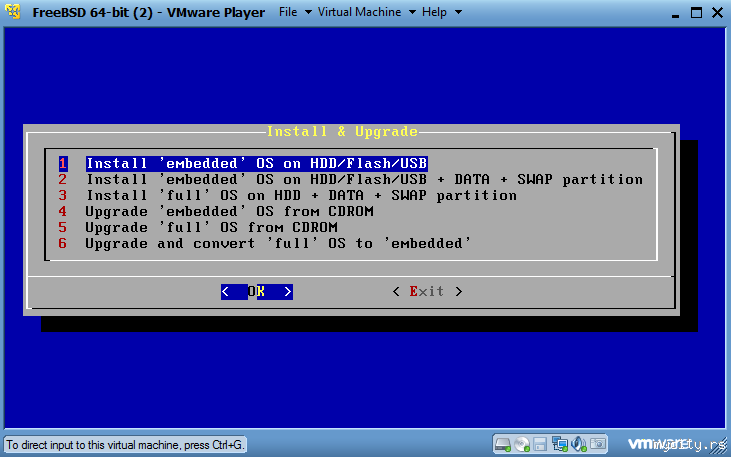The height and width of the screenshot is (457, 731).
Task: Click the camera-shaped device icon in status bar
Action: (x=598, y=444)
